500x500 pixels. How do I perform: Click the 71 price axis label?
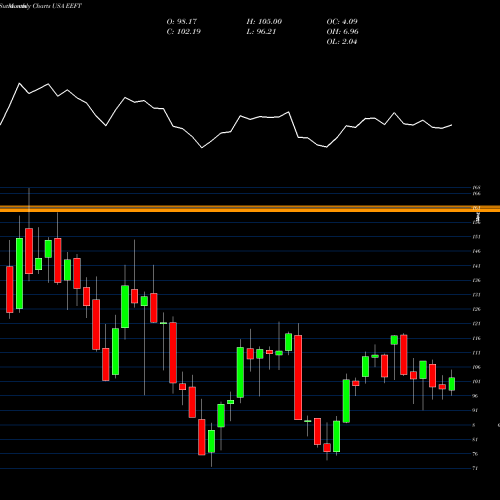click(x=475, y=468)
